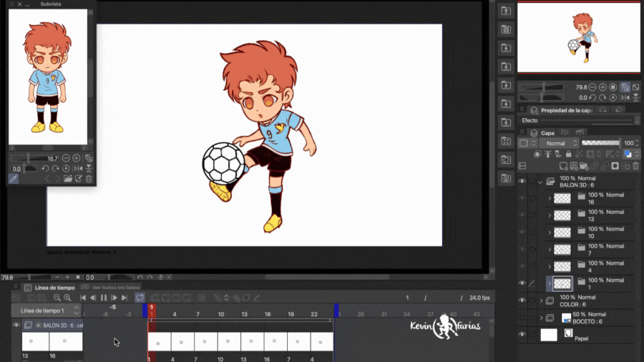The image size is (644, 362).
Task: Select frame 10 on timeline ruler
Action: [221, 314]
